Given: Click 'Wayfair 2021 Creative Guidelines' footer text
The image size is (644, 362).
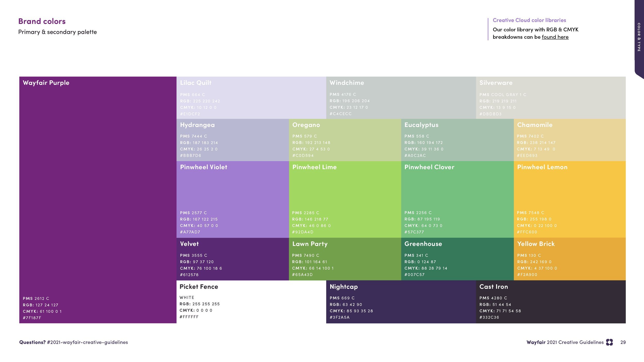Looking at the screenshot, I should coord(565,342).
